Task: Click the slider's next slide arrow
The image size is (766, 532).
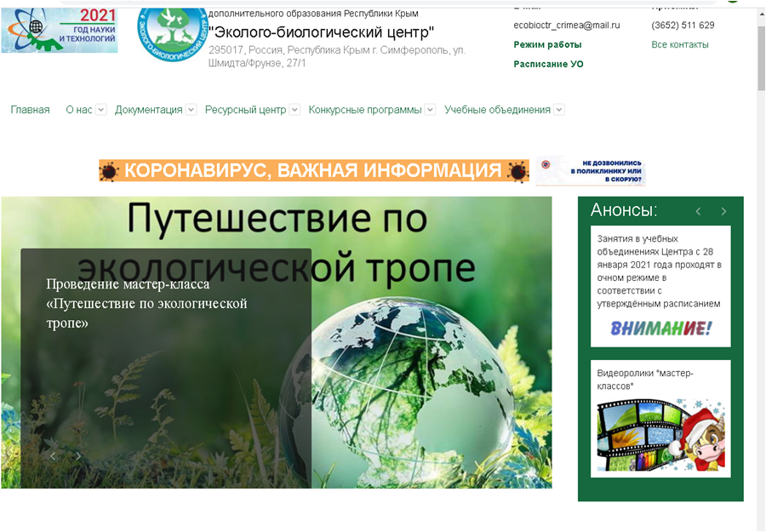Action: 78,456
